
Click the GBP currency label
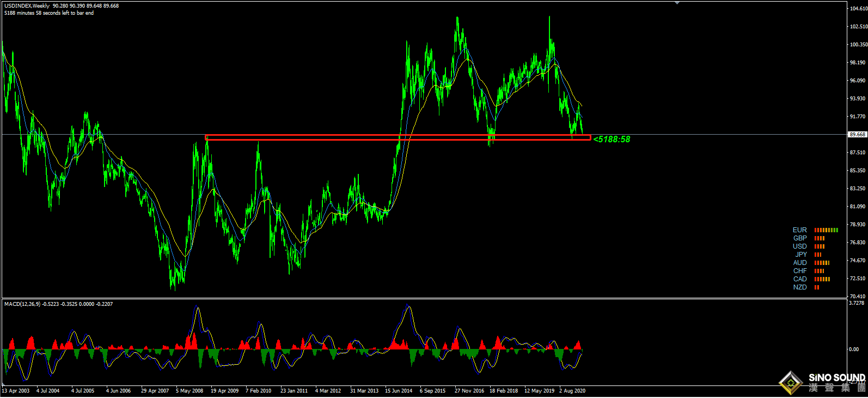pos(800,238)
